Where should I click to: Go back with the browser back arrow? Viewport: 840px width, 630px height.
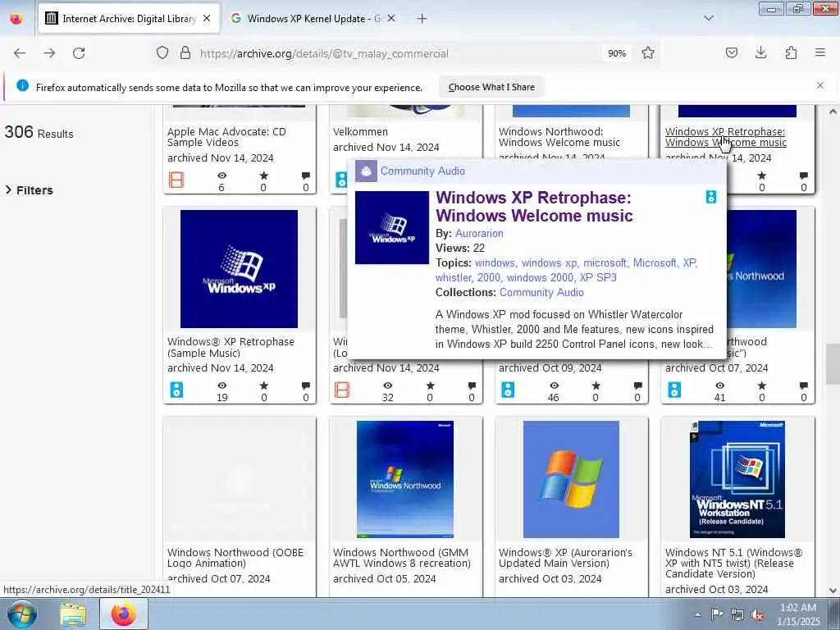[20, 53]
